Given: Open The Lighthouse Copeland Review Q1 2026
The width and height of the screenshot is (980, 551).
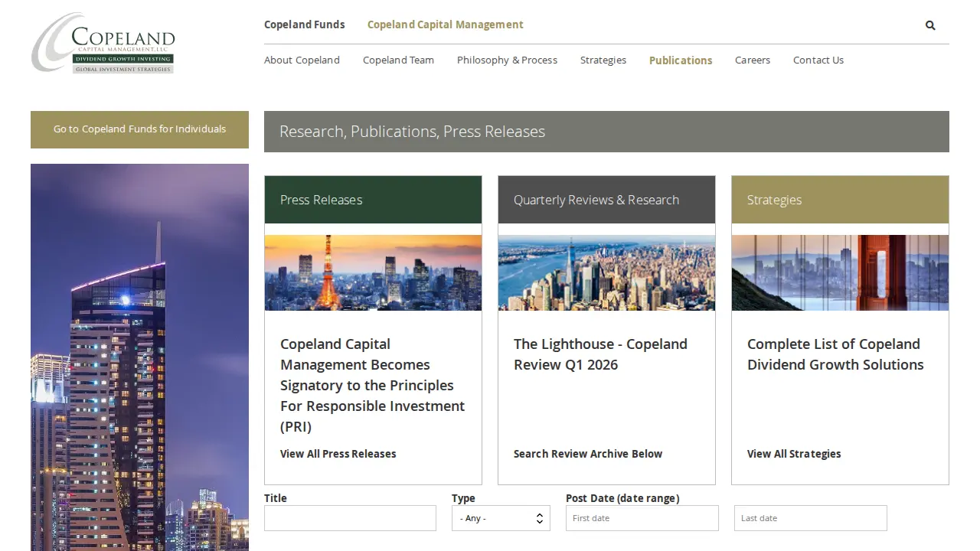Looking at the screenshot, I should point(601,354).
